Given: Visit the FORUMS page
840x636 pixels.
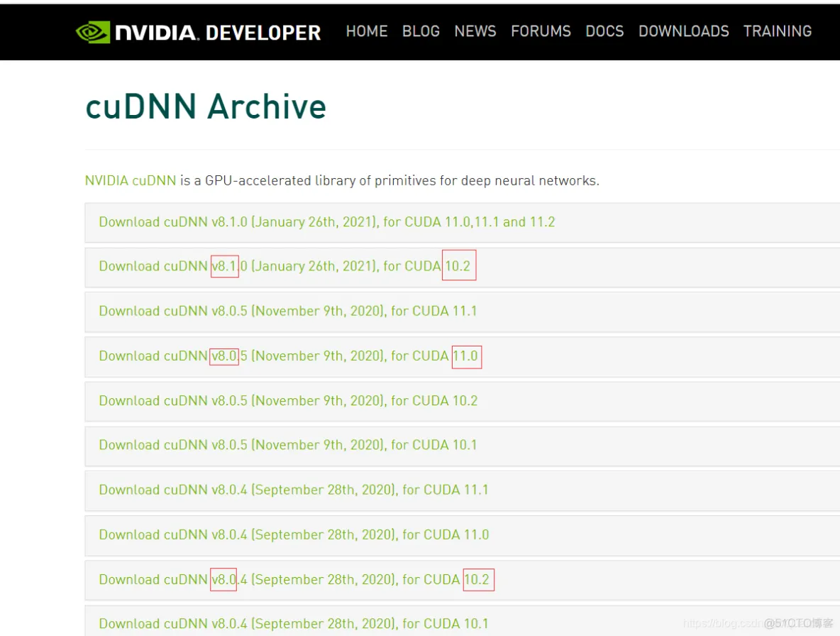Looking at the screenshot, I should (541, 32).
